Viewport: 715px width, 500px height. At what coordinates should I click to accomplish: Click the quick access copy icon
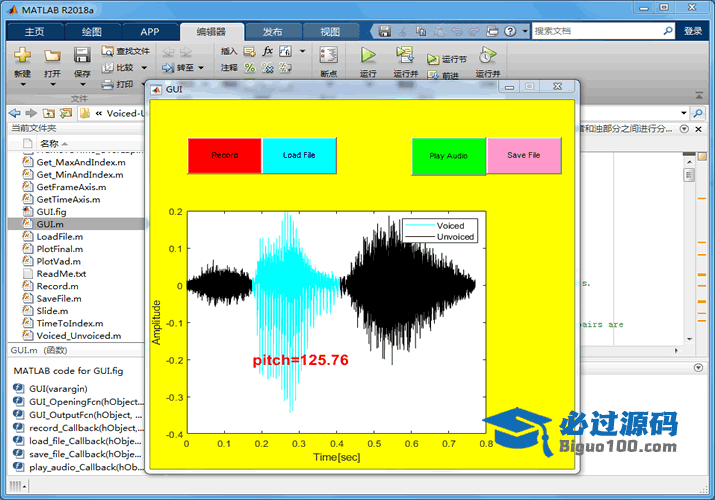[421, 31]
